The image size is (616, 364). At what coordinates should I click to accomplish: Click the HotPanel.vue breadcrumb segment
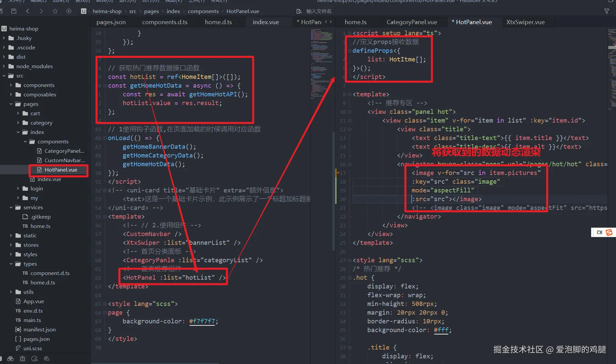[x=243, y=11]
